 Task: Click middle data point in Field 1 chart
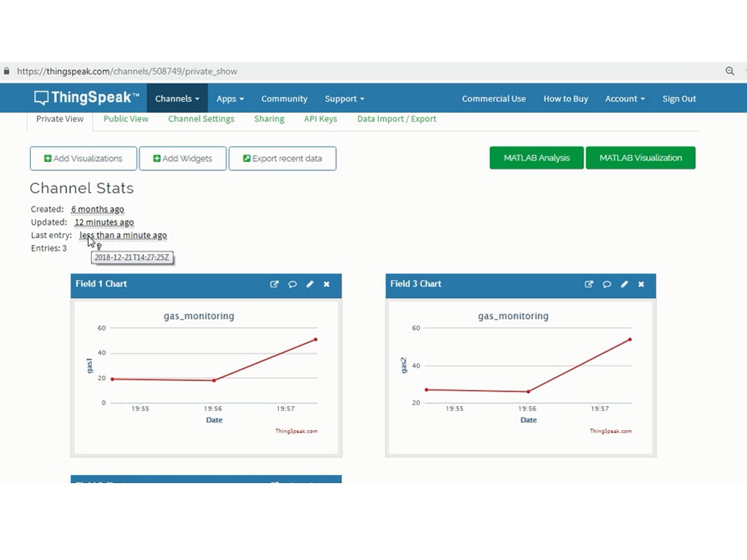pos(214,381)
